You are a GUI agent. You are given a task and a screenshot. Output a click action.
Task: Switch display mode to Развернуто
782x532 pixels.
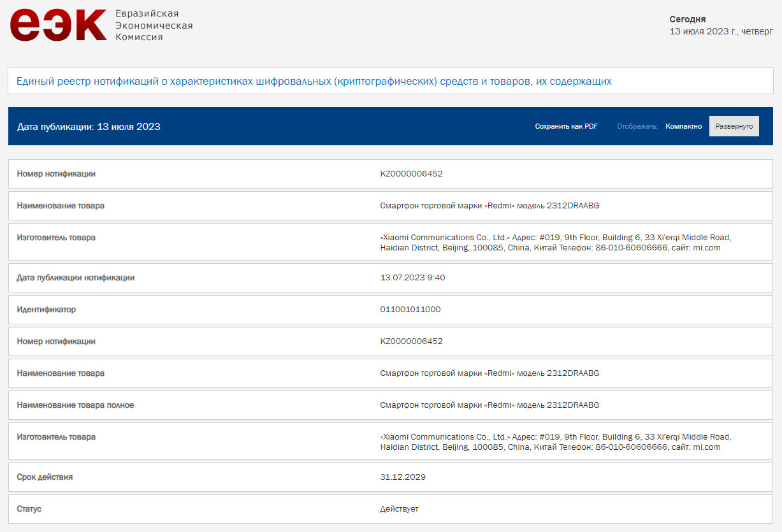(x=734, y=126)
